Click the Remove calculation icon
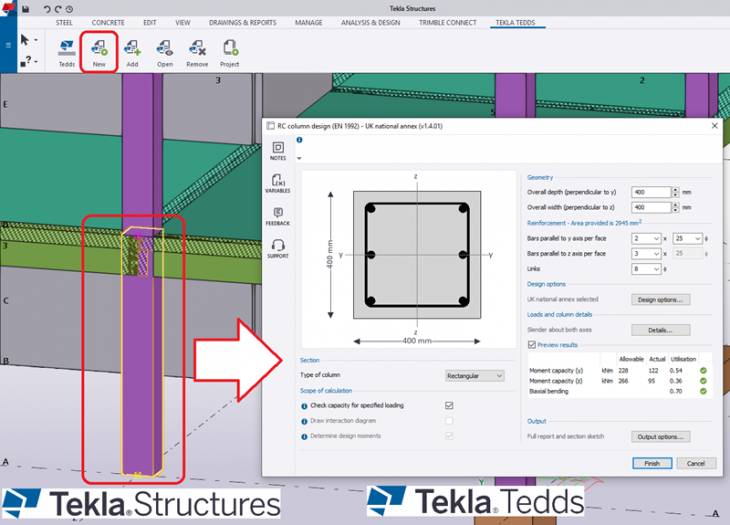Image resolution: width=730 pixels, height=525 pixels. (x=197, y=48)
